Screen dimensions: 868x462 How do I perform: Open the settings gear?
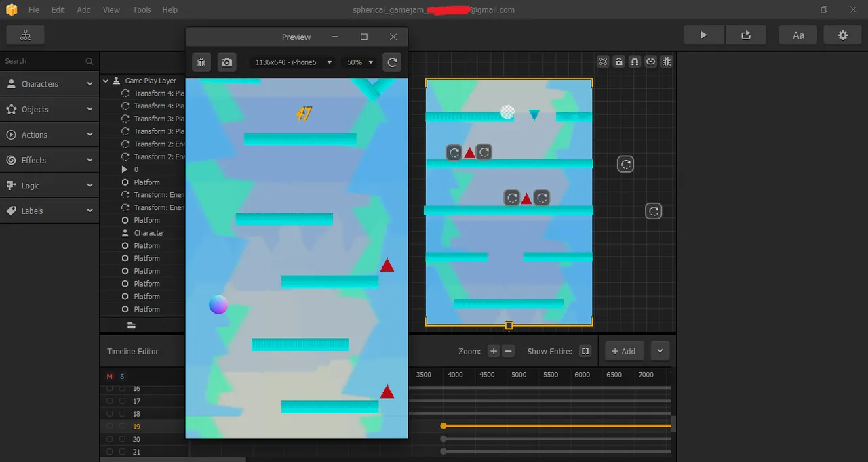point(843,35)
